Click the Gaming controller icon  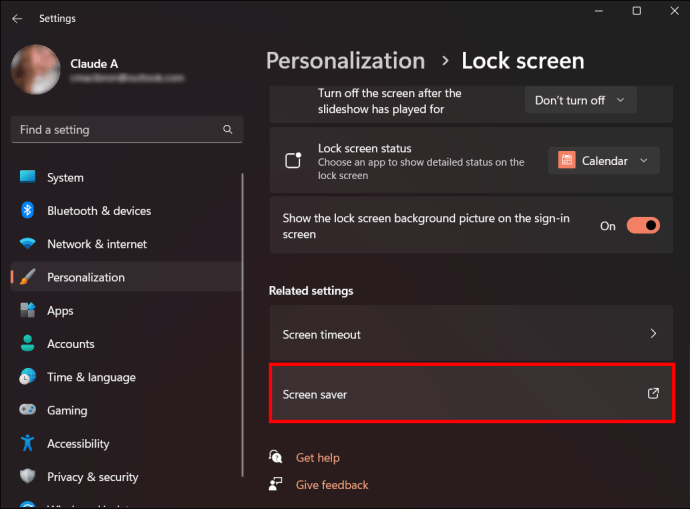[28, 410]
